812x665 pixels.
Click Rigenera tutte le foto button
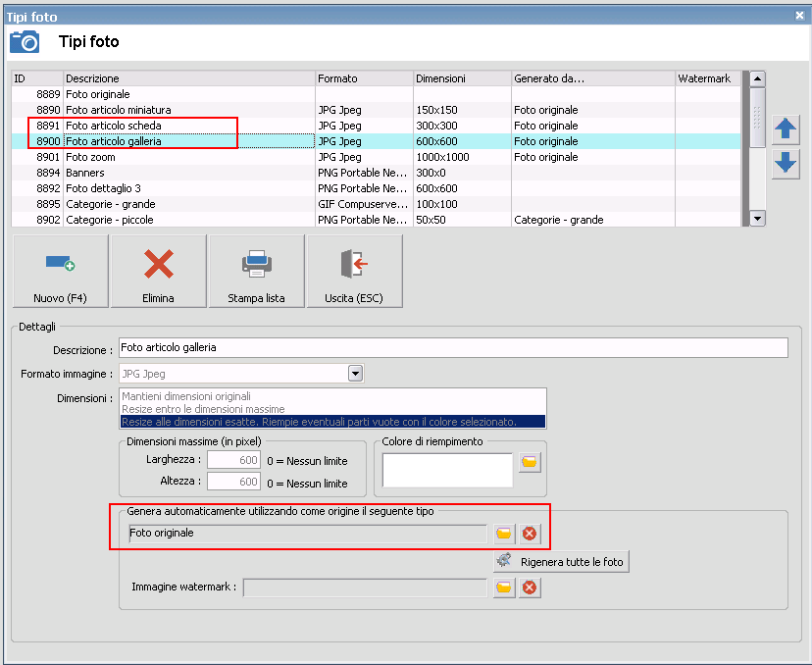click(x=561, y=562)
